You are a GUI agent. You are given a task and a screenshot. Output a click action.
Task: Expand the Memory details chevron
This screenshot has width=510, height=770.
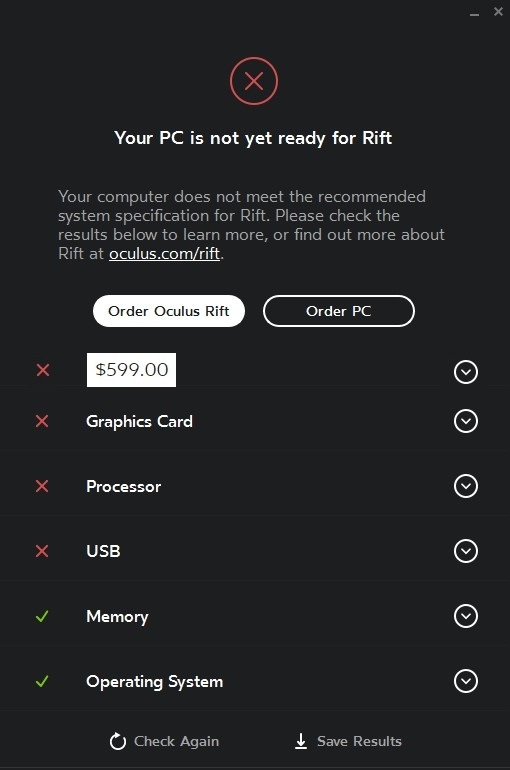[466, 616]
